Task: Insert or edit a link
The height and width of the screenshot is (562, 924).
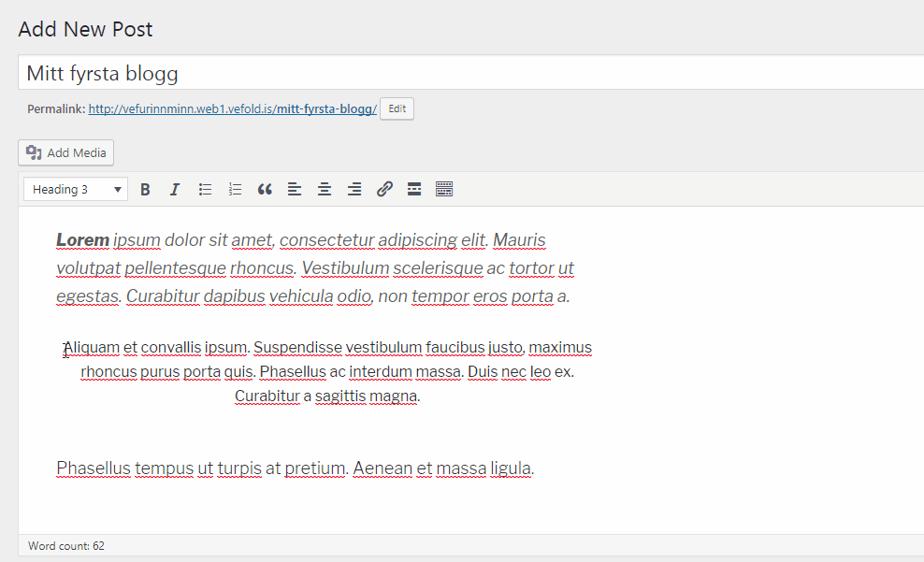Action: (x=384, y=190)
